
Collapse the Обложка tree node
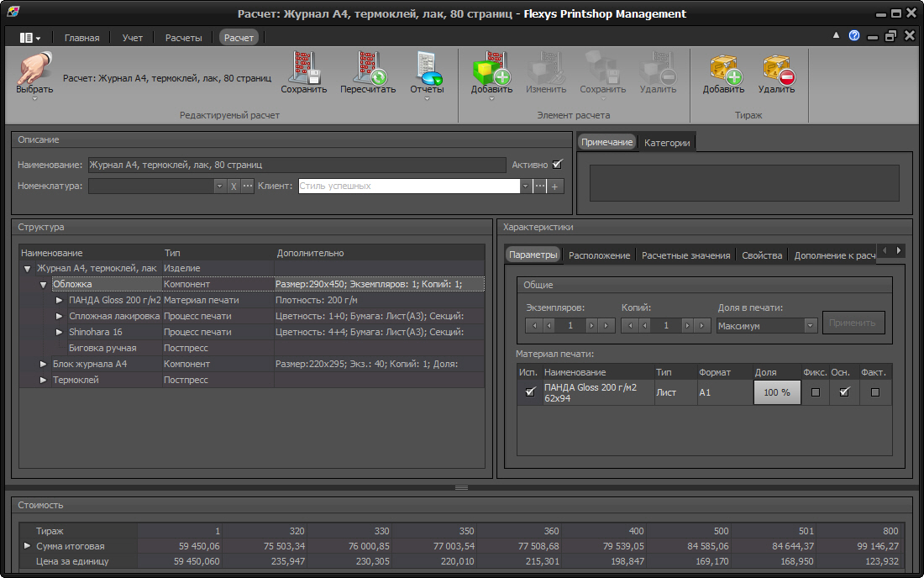point(44,284)
